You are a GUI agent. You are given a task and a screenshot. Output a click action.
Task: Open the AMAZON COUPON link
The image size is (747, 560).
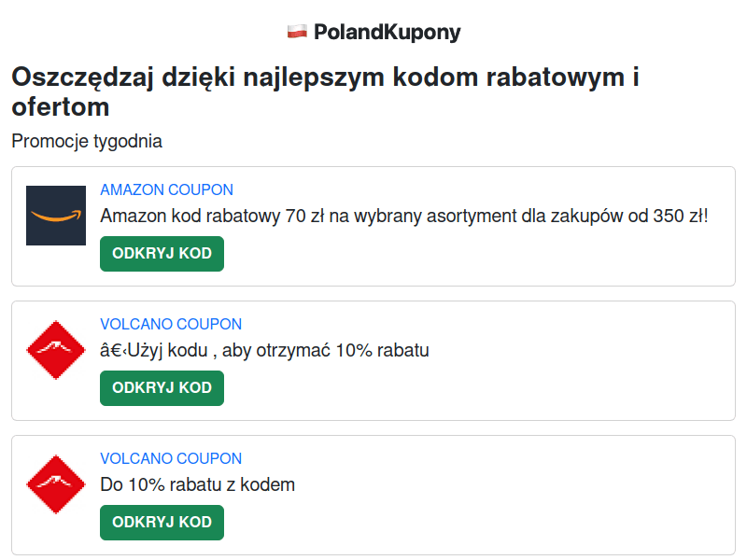(x=166, y=189)
